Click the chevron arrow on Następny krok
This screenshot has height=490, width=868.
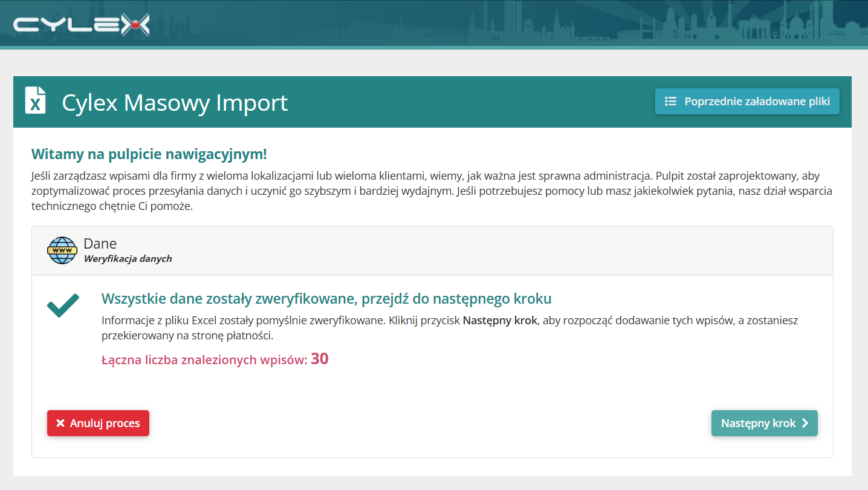tap(805, 423)
